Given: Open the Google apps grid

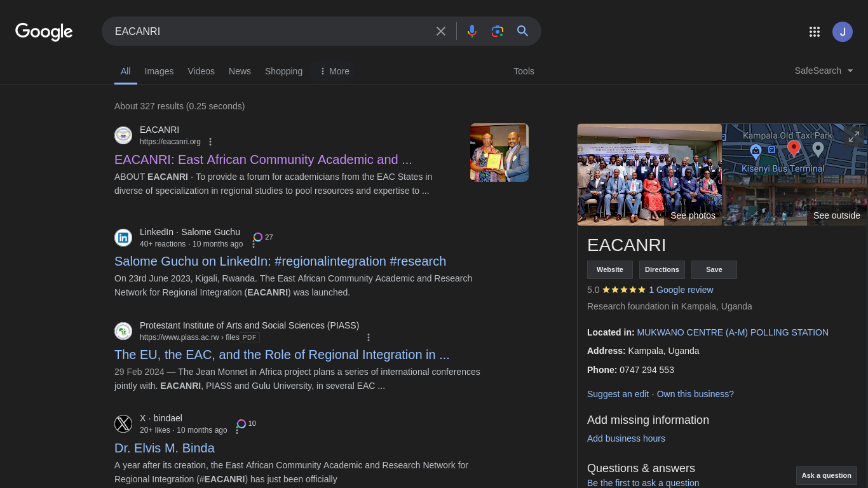Looking at the screenshot, I should tap(815, 32).
